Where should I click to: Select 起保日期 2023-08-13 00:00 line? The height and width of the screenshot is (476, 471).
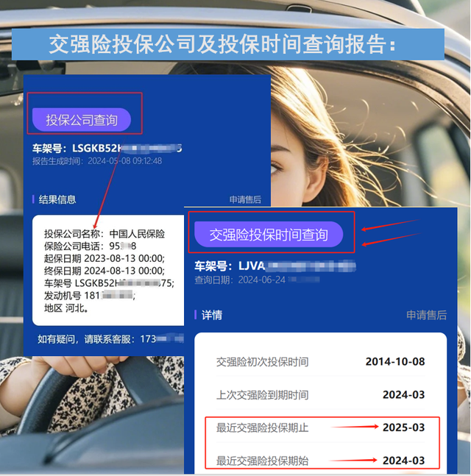[x=105, y=258]
